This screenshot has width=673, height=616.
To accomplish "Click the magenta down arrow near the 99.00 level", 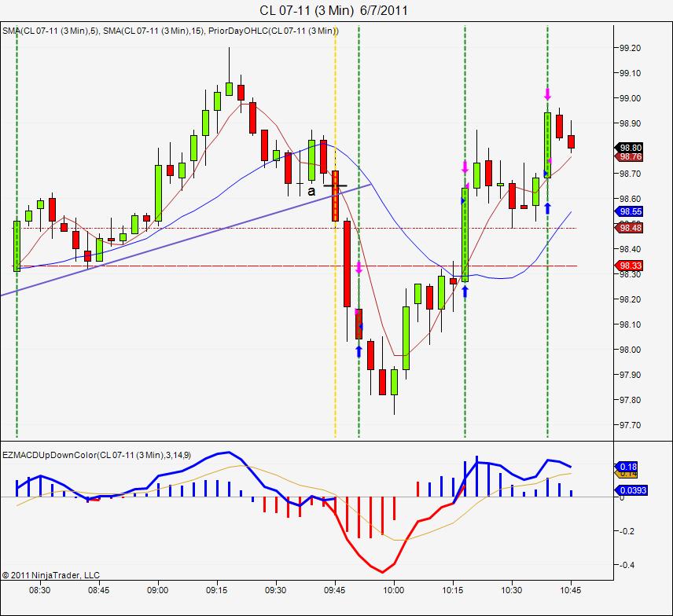I will coord(547,94).
